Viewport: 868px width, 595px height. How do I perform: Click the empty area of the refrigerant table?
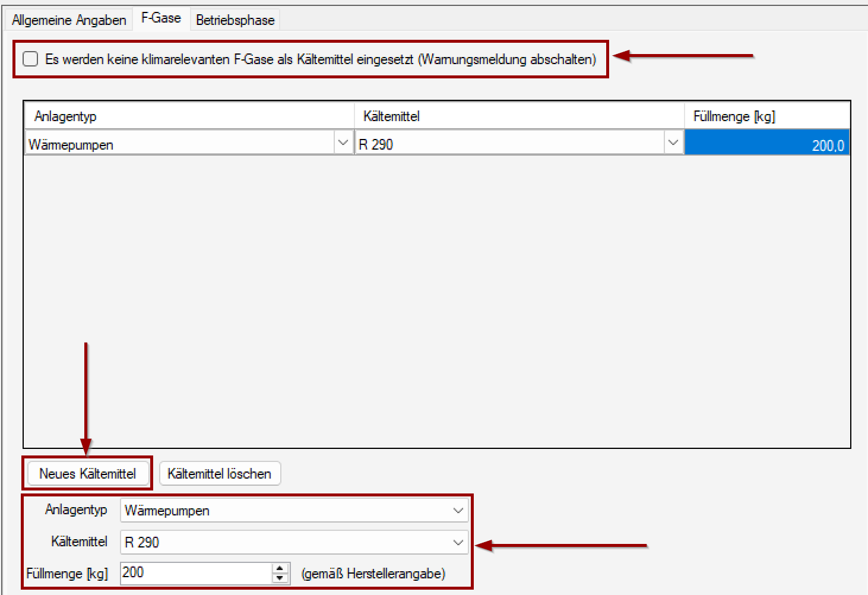coord(436,297)
